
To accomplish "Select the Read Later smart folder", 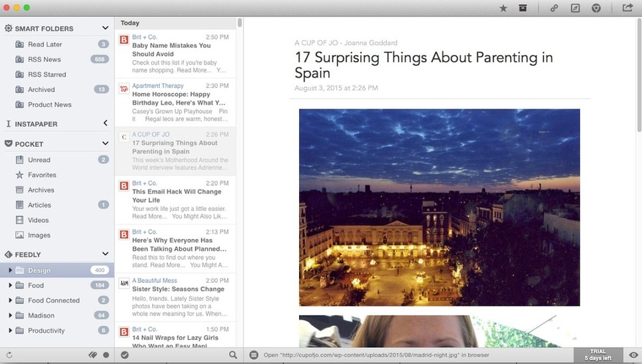I will pyautogui.click(x=45, y=45).
